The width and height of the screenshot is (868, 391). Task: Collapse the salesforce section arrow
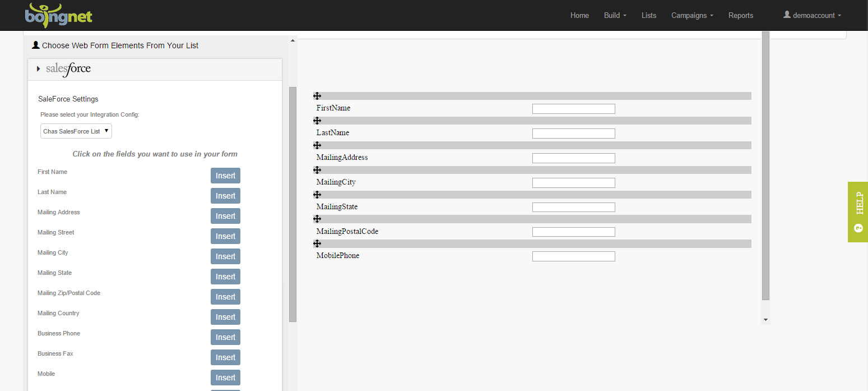click(39, 69)
